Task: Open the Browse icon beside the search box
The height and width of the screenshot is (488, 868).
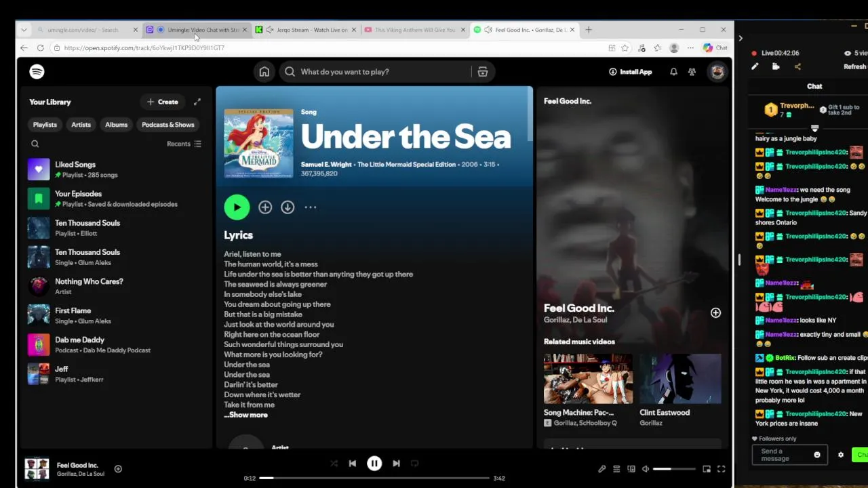Action: [483, 72]
